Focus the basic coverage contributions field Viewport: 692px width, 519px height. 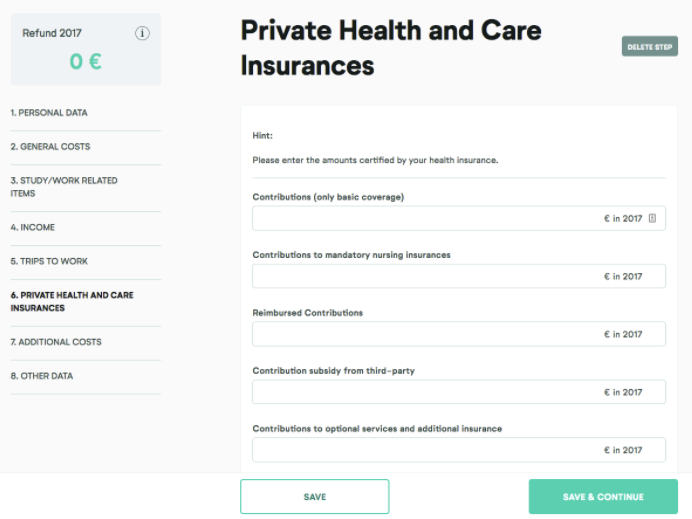pos(459,218)
